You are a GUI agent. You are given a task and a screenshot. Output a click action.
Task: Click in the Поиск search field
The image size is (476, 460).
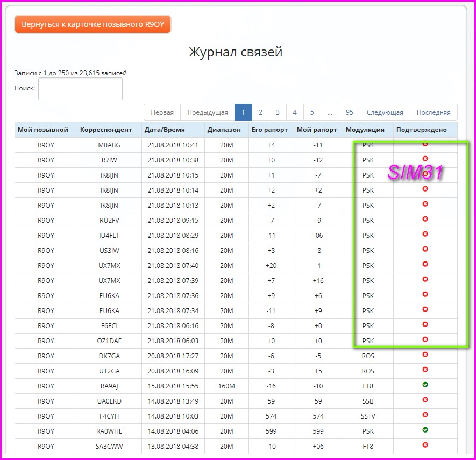pyautogui.click(x=80, y=89)
